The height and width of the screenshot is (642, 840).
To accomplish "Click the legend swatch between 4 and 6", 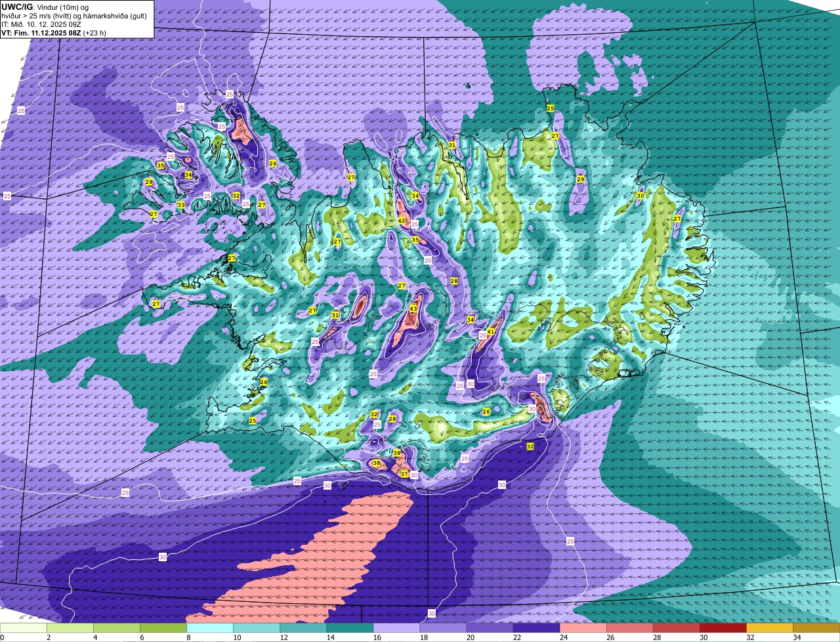I will click(117, 628).
